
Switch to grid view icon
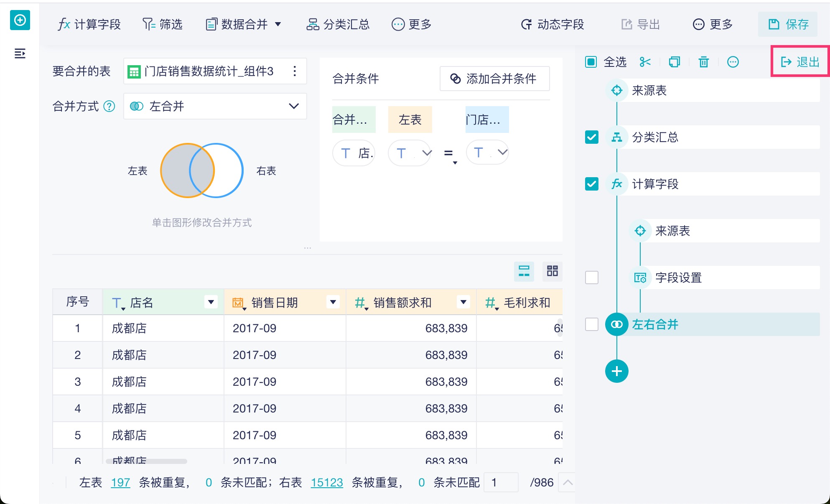[552, 271]
